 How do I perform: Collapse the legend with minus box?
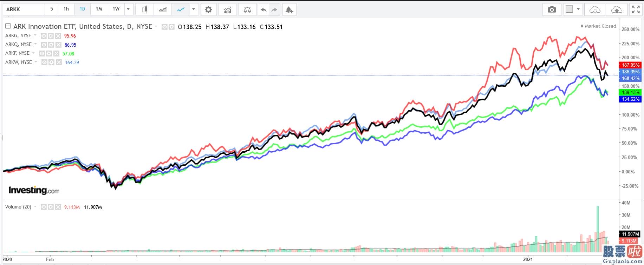(x=8, y=26)
